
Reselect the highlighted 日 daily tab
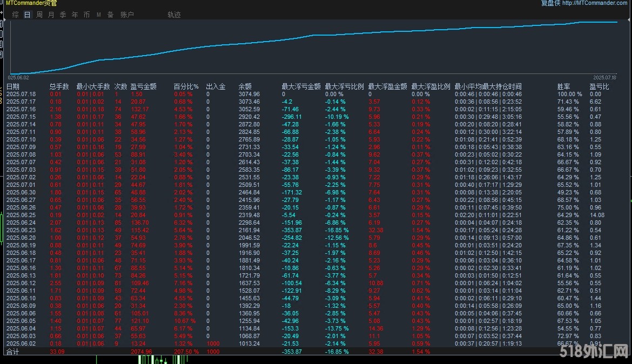point(26,15)
